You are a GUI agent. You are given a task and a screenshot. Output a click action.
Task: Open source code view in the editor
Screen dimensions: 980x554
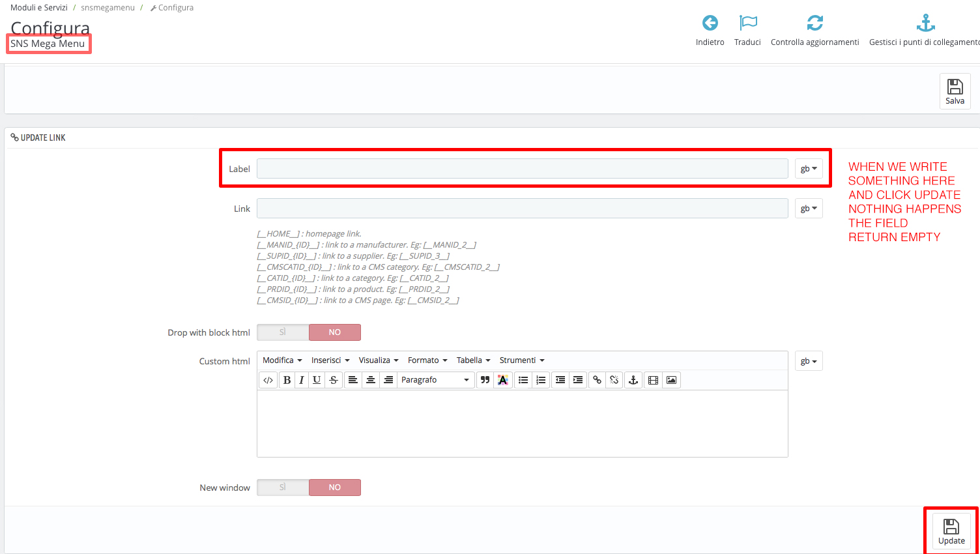point(268,380)
